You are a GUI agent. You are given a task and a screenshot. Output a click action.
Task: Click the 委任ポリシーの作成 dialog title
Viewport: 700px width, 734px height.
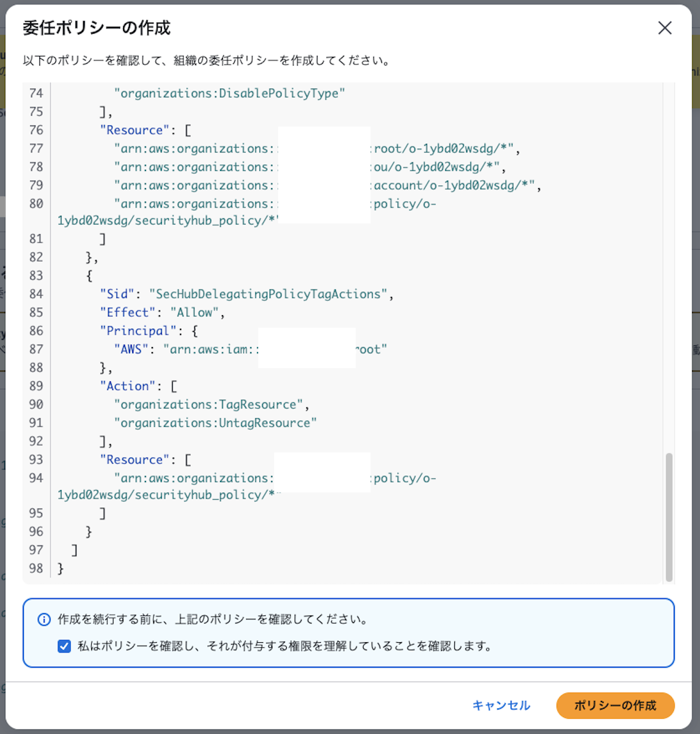[x=96, y=28]
